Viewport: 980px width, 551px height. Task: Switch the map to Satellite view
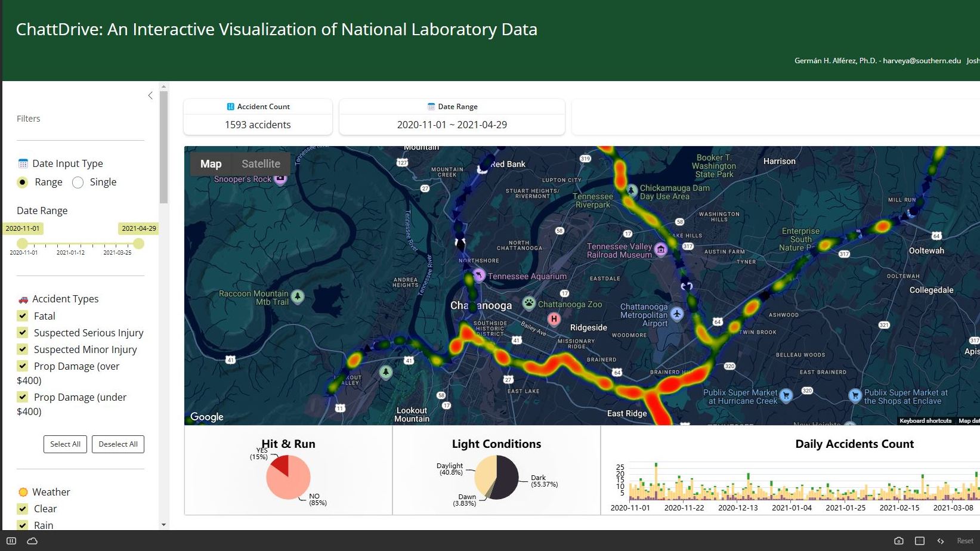coord(261,164)
